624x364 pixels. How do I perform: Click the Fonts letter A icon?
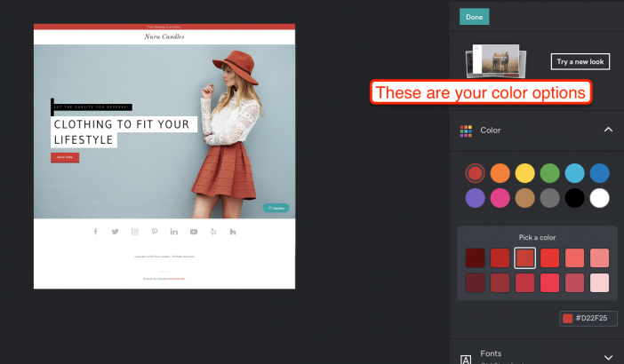click(466, 359)
